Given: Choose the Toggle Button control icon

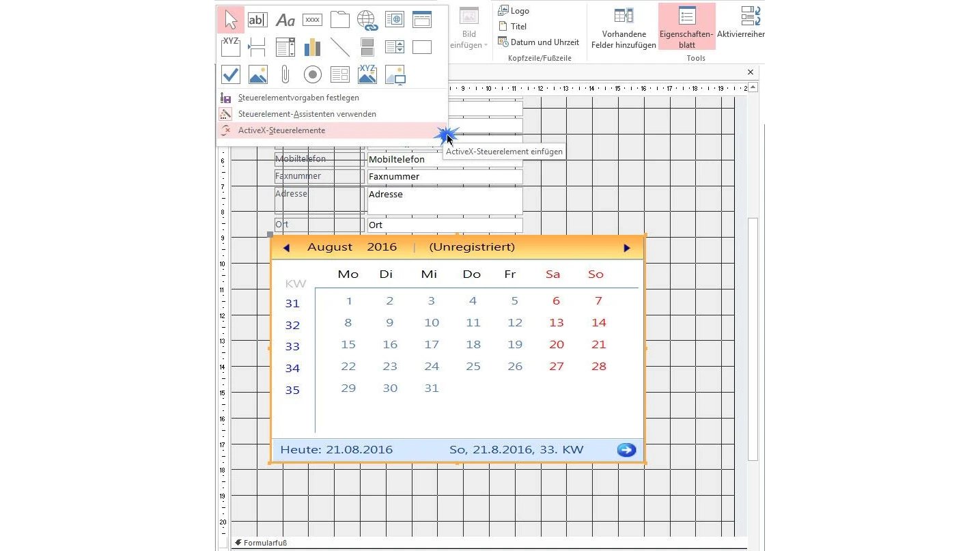Looking at the screenshot, I should [367, 46].
